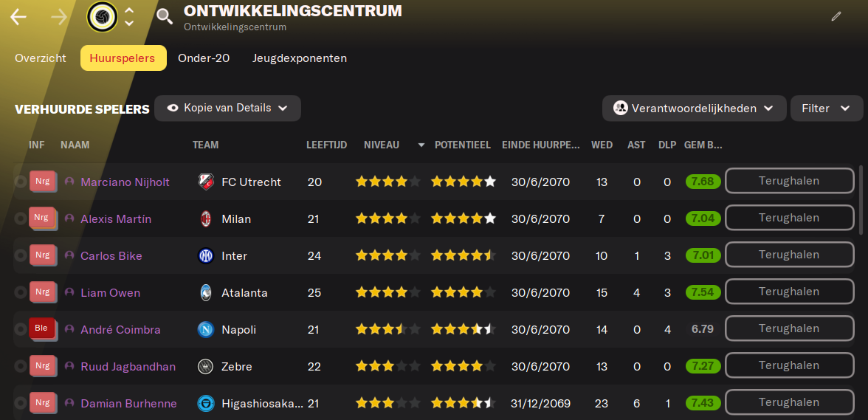Open Ruud Jagbandhan's player profile link

coord(128,366)
